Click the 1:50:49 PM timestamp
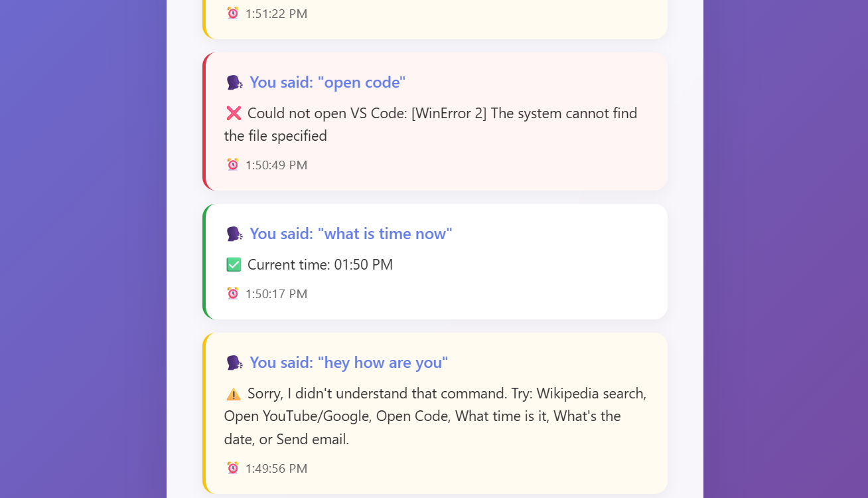 [276, 165]
